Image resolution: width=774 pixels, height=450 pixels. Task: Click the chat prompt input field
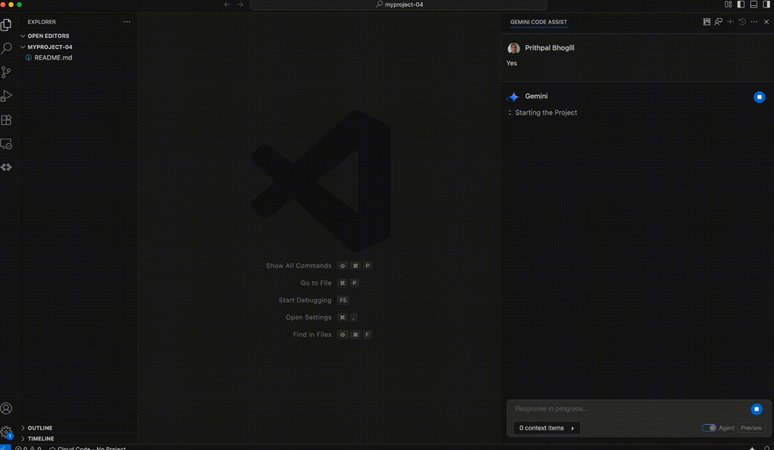pyautogui.click(x=629, y=409)
